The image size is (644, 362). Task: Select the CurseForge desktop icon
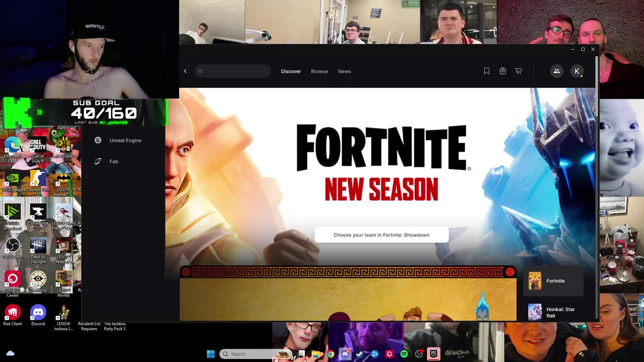tap(38, 215)
